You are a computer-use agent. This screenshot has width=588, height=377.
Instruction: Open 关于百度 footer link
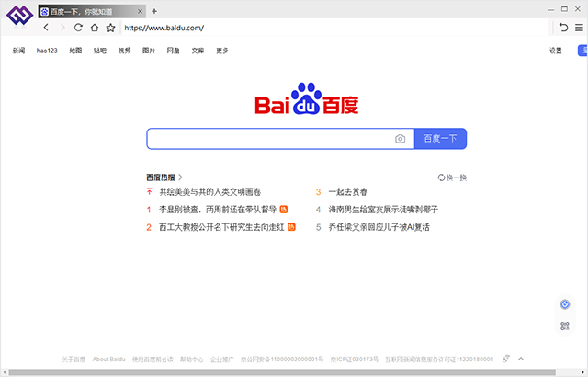pyautogui.click(x=73, y=359)
